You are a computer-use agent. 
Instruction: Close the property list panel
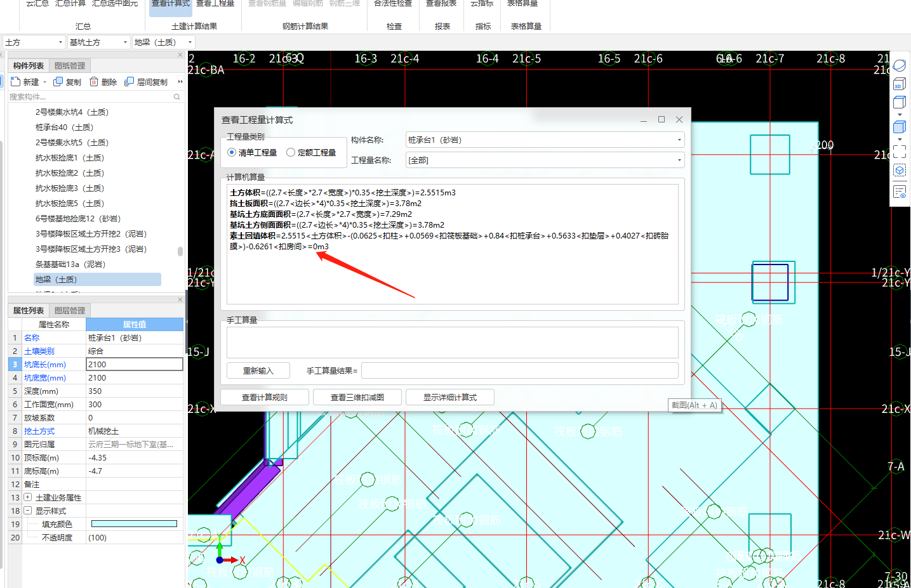click(x=180, y=300)
